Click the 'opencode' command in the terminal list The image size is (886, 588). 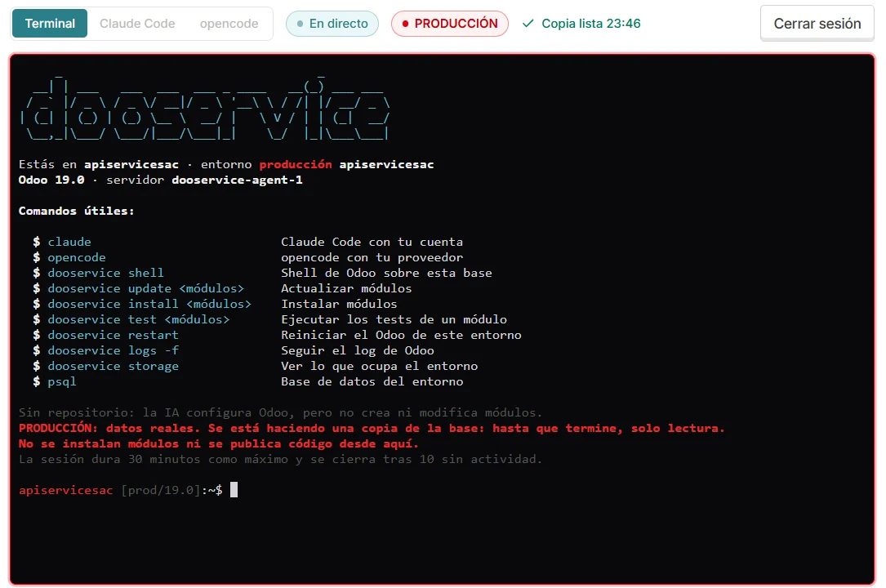[x=76, y=257]
